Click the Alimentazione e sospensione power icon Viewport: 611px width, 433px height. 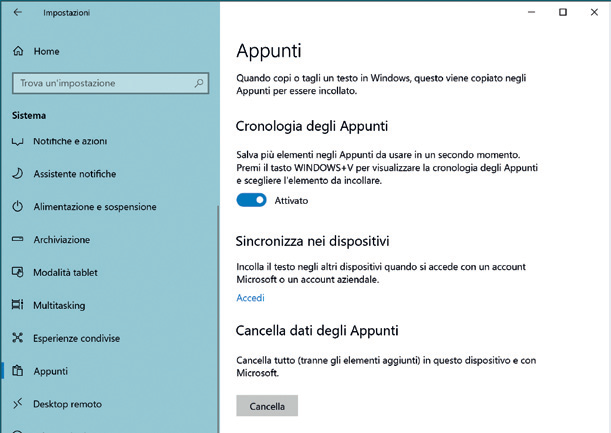tap(18, 207)
